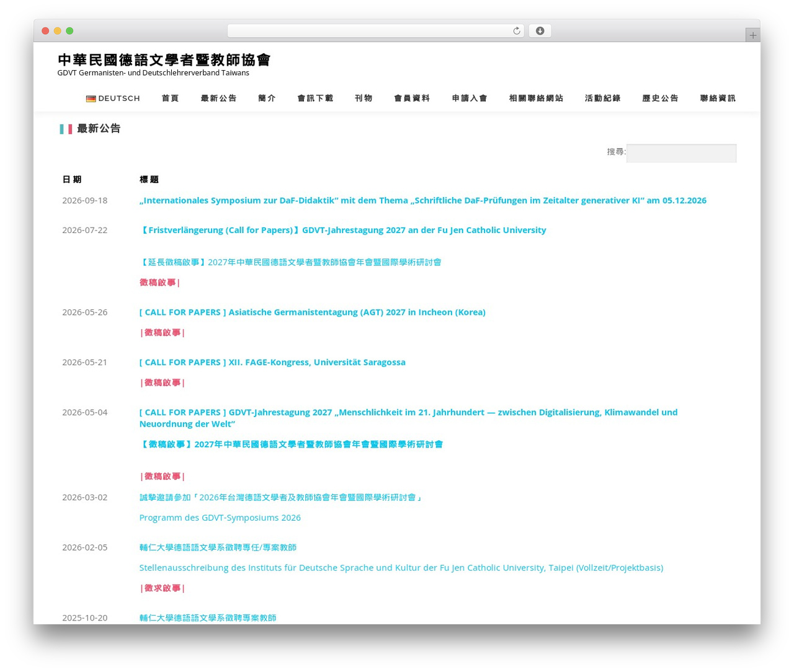The image size is (794, 672).
Task: Click the 標題 column header
Action: [149, 180]
